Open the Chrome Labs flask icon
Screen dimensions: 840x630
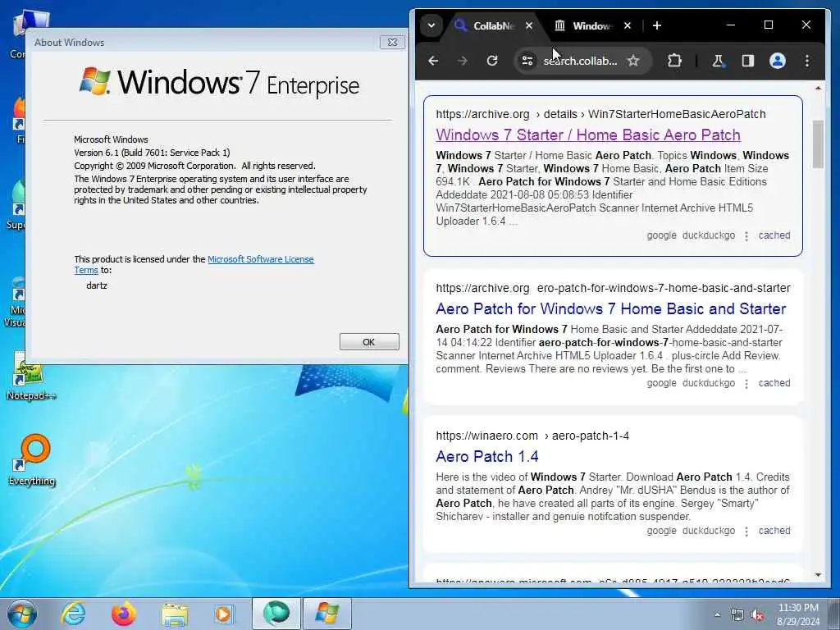(718, 61)
